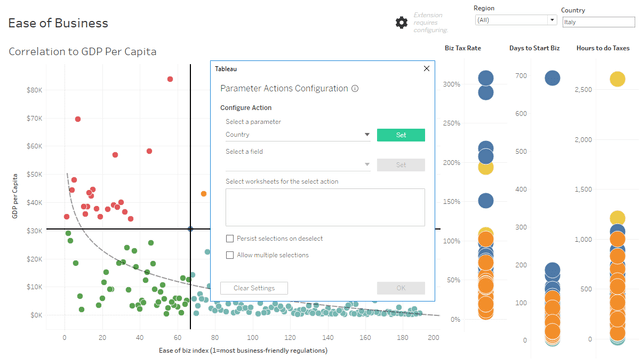Click the gray Set button for field
The image size is (640, 363).
[401, 165]
